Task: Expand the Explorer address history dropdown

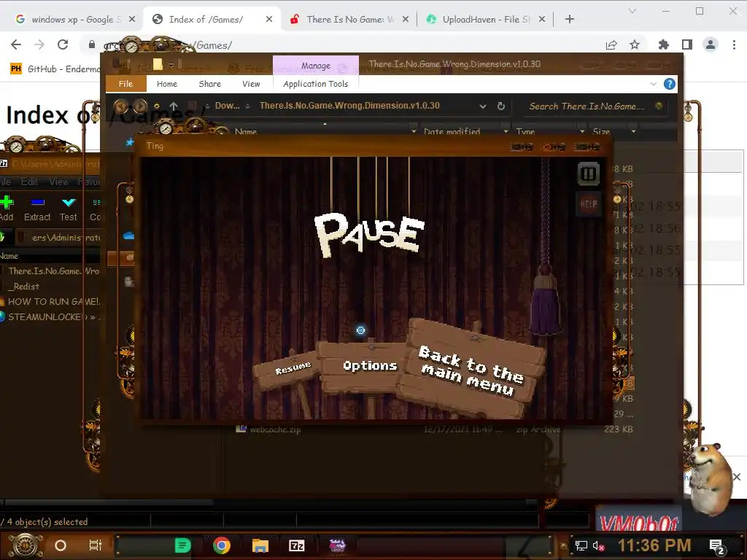Action: (483, 106)
